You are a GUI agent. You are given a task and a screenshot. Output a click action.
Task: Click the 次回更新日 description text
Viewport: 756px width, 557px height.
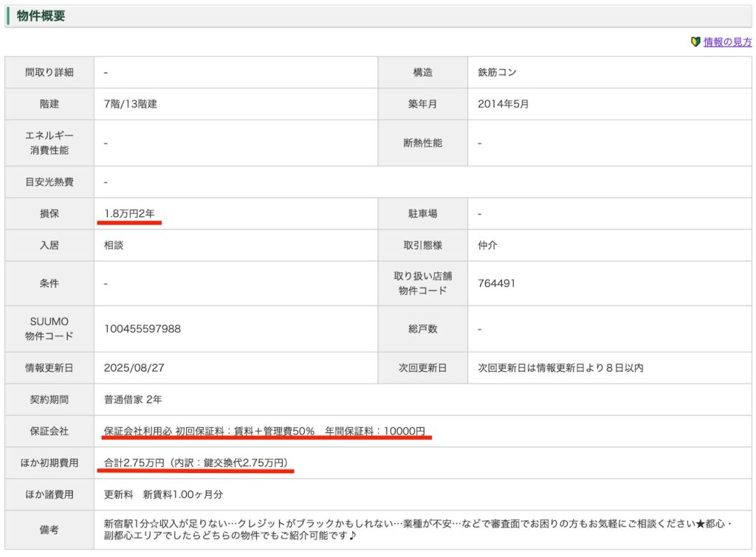pos(560,367)
